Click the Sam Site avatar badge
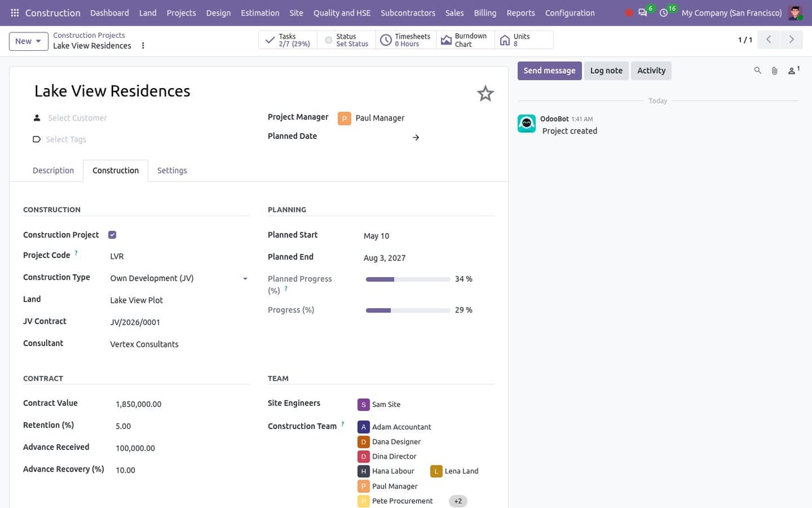The width and height of the screenshot is (812, 508). (363, 404)
